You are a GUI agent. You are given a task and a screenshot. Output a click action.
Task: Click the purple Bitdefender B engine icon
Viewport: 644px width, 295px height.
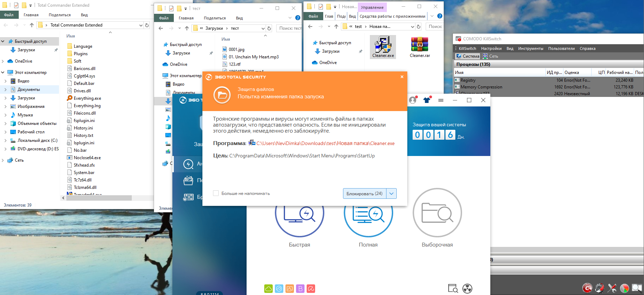point(300,289)
